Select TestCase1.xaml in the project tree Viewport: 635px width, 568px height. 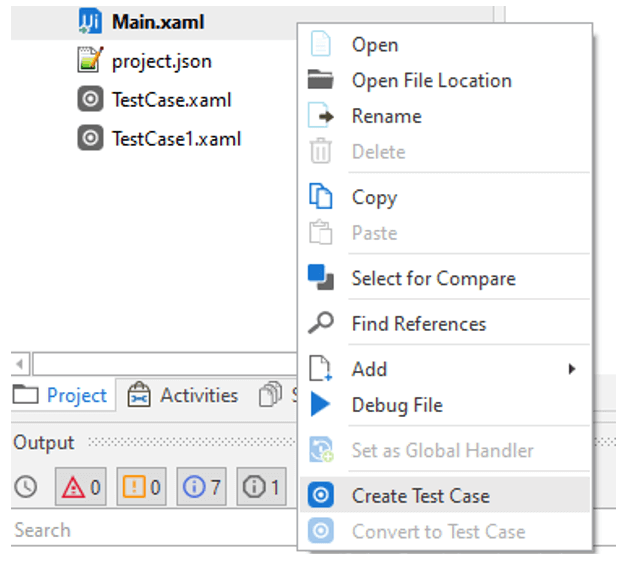pos(175,138)
